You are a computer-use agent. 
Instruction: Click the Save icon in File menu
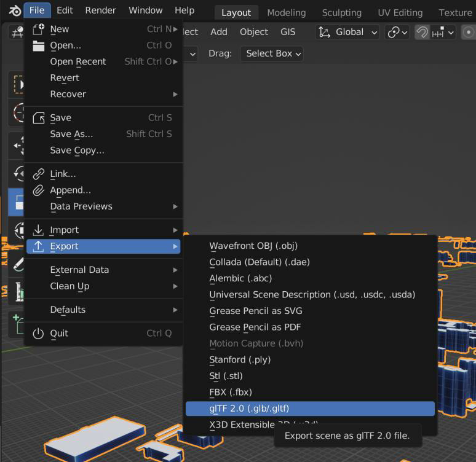pos(39,118)
